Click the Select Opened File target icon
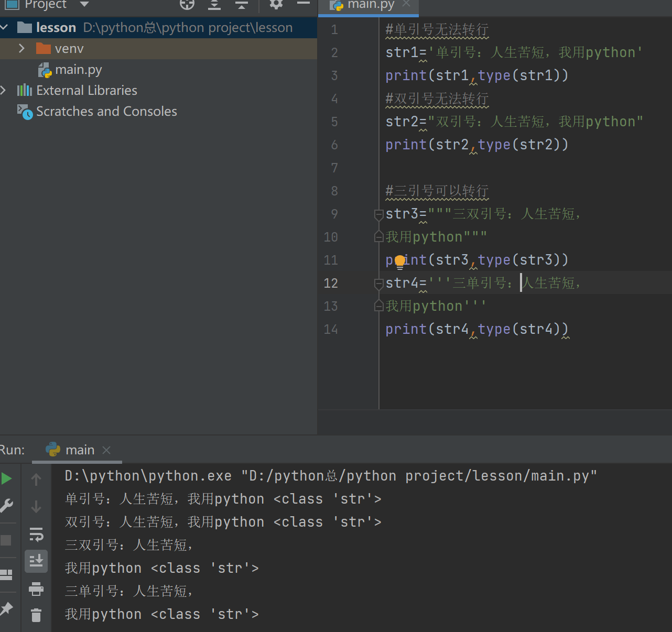The image size is (672, 632). [x=187, y=5]
